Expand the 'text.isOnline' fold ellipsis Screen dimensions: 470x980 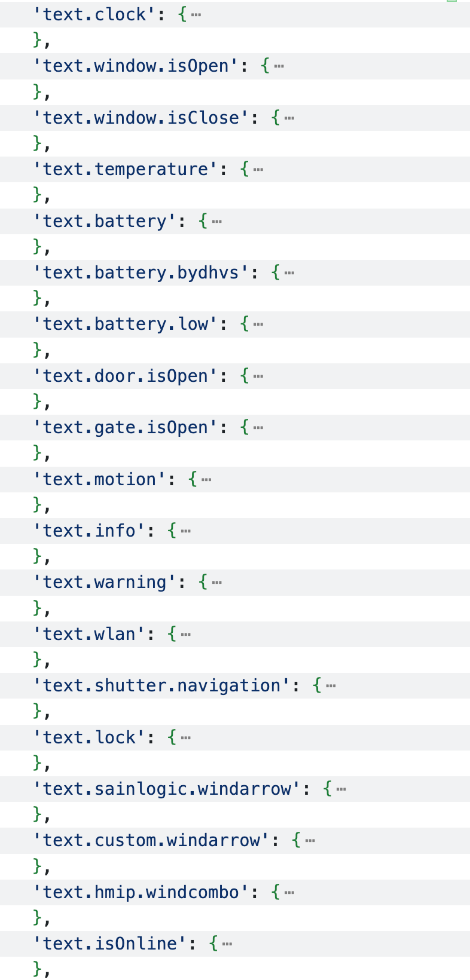[227, 944]
